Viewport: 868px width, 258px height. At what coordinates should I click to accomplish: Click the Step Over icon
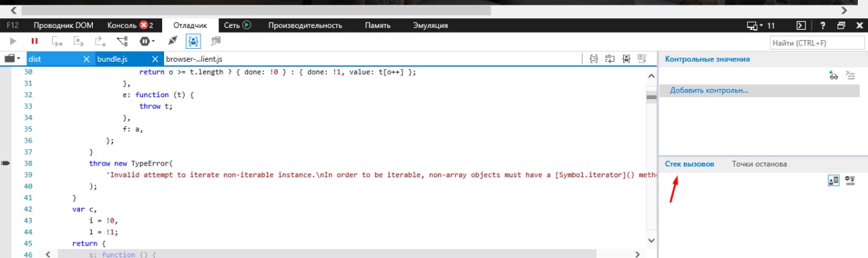click(x=79, y=41)
